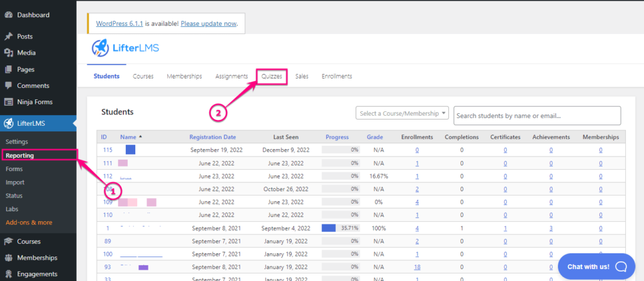This screenshot has width=644, height=281.
Task: Focus the Search students by name field
Action: click(537, 116)
